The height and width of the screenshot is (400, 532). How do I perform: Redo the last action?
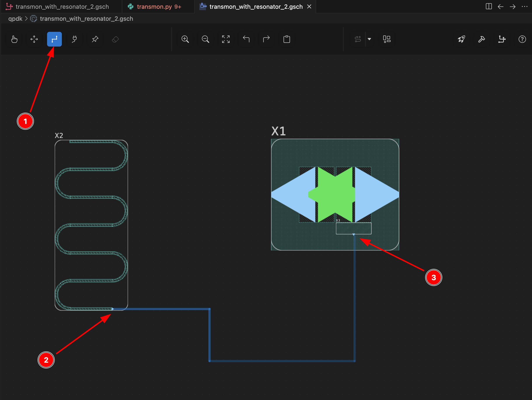tap(266, 39)
